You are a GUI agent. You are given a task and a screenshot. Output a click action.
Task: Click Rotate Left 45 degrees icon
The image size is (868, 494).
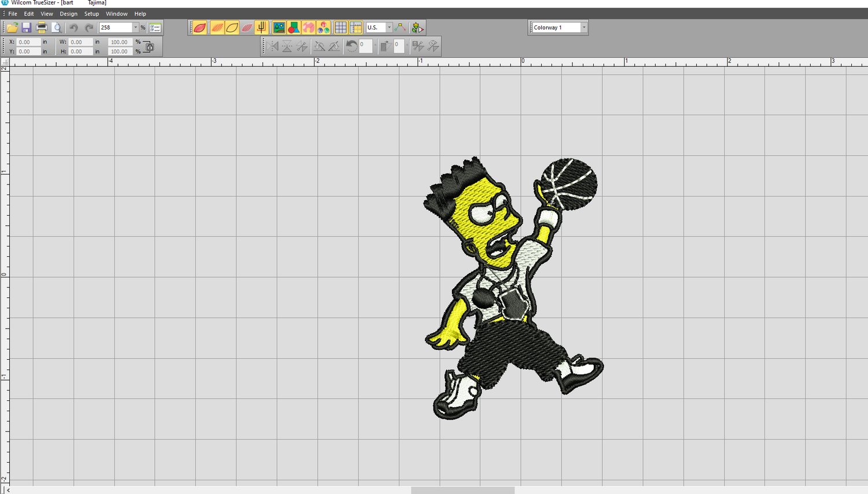point(319,46)
